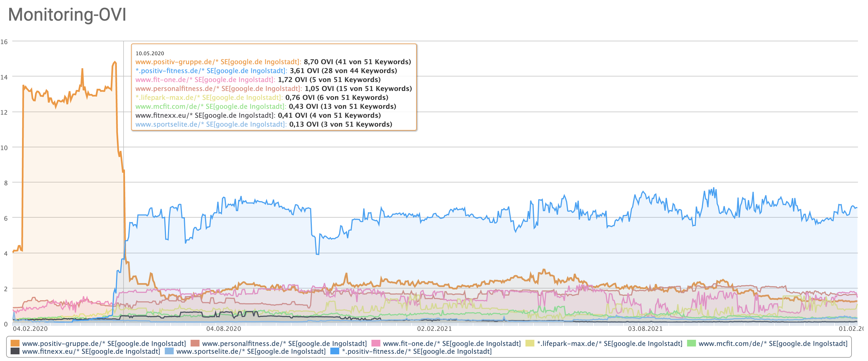Click dark swatch for fitnexx.eu legend
Viewport: 868px width, 361px height.
tap(15, 351)
